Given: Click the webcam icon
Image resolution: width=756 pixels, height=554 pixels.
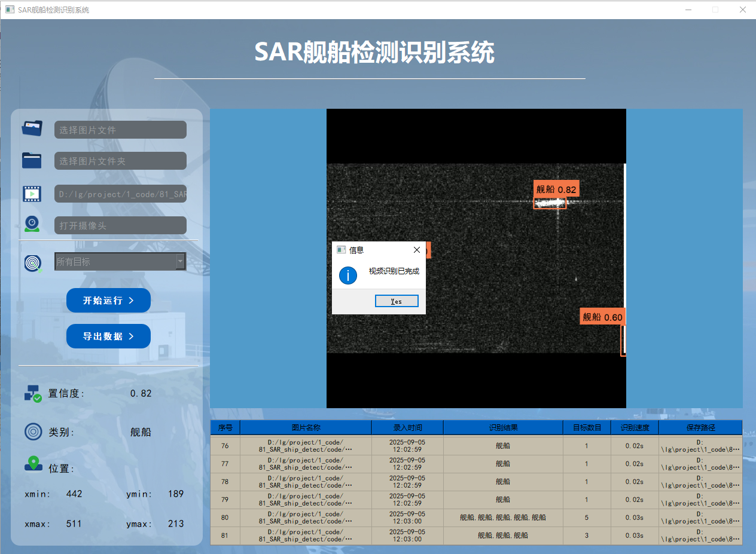Looking at the screenshot, I should pos(32,224).
